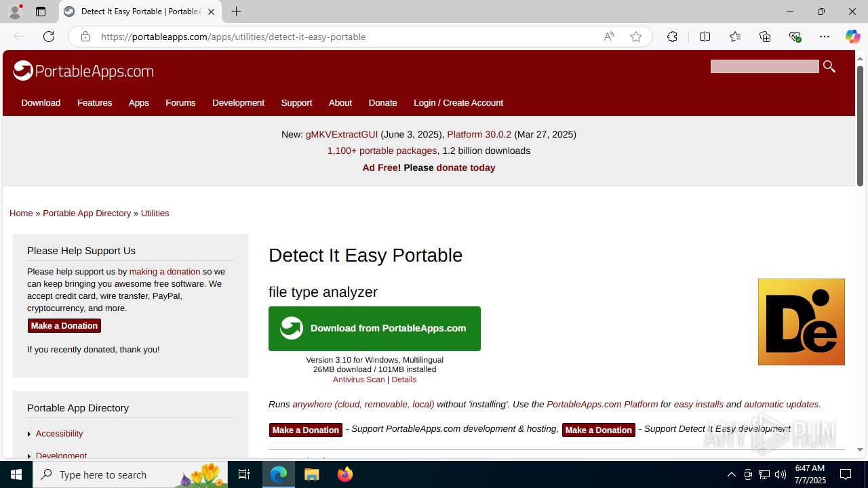The image size is (868, 488).
Task: Open the notification center icon
Action: (846, 474)
